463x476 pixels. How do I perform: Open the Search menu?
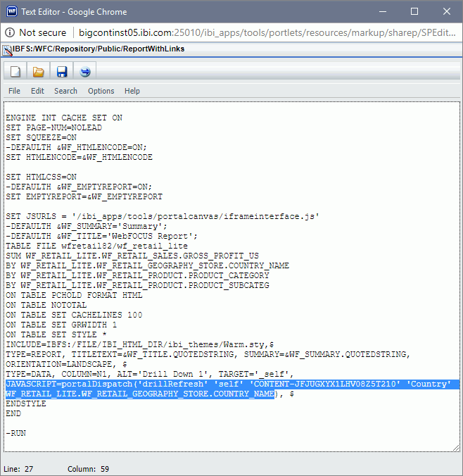(x=65, y=91)
